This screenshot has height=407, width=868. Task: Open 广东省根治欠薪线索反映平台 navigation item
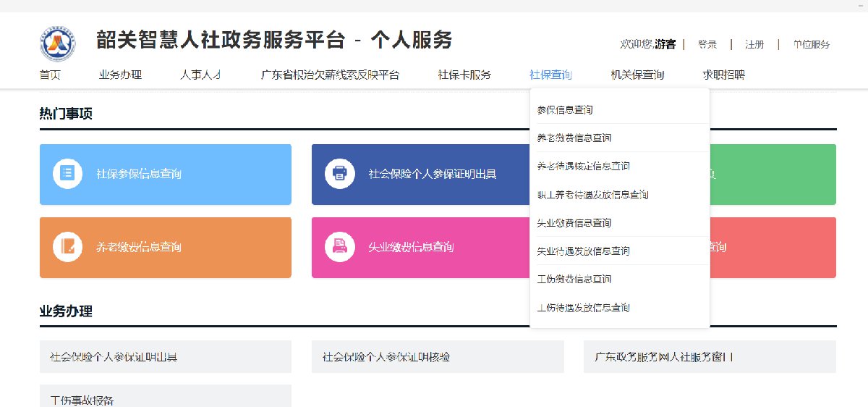pyautogui.click(x=330, y=75)
